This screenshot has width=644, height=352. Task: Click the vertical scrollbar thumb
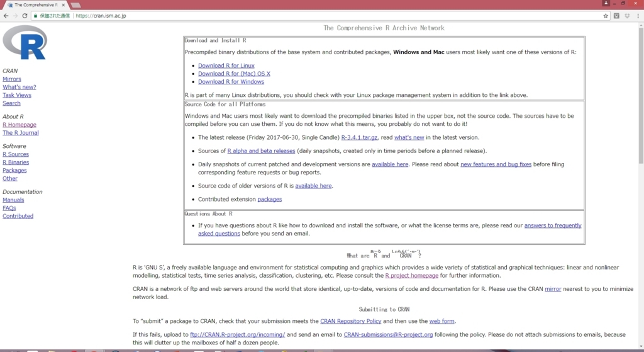641,96
